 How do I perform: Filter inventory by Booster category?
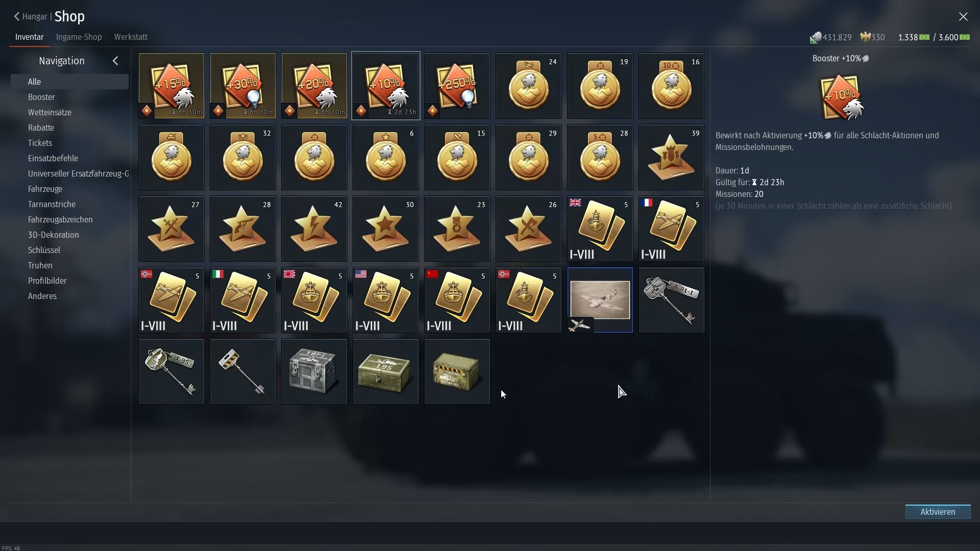(41, 97)
